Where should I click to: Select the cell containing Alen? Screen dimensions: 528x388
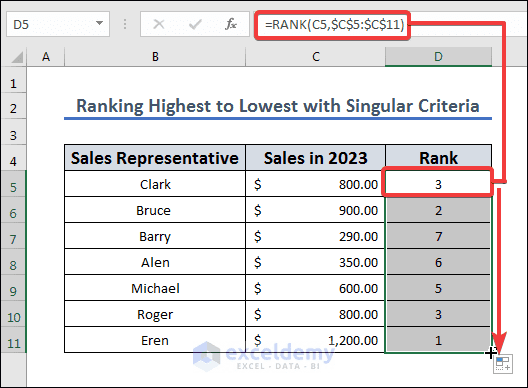[x=155, y=262]
